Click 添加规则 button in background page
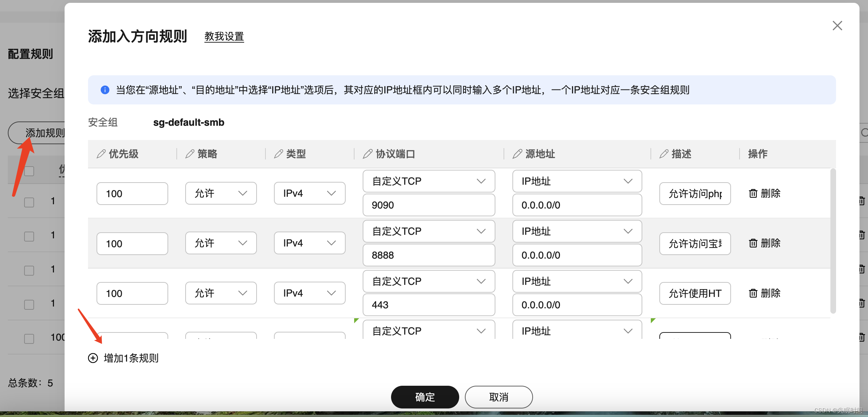 click(37, 133)
